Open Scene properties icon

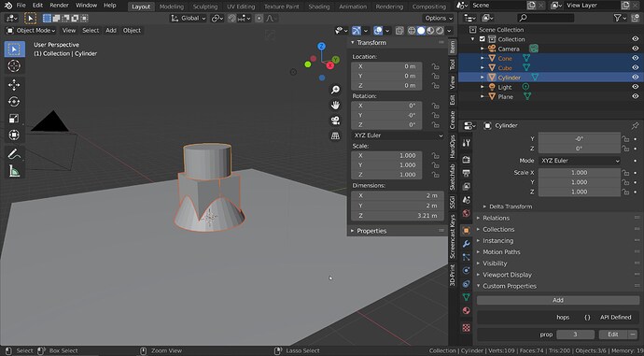(466, 200)
